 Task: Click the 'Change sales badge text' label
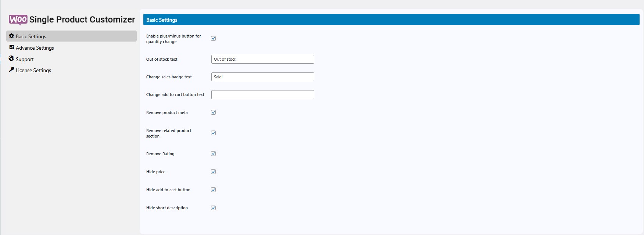[169, 77]
